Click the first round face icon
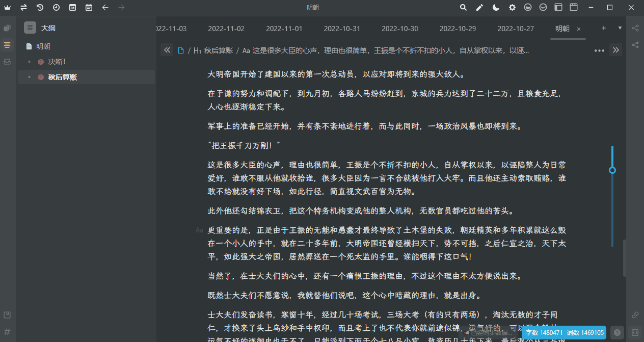Image resolution: width=644 pixels, height=342 pixels. coord(528,8)
